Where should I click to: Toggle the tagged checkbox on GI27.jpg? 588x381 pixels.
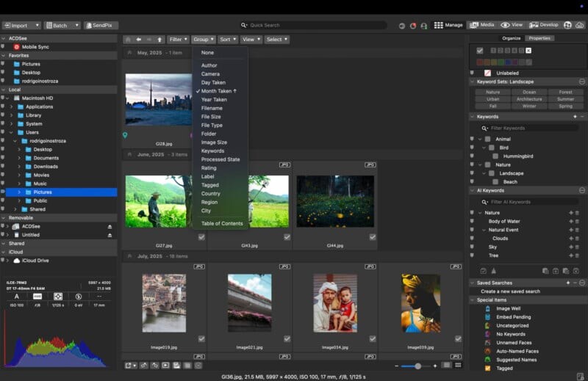(x=201, y=237)
